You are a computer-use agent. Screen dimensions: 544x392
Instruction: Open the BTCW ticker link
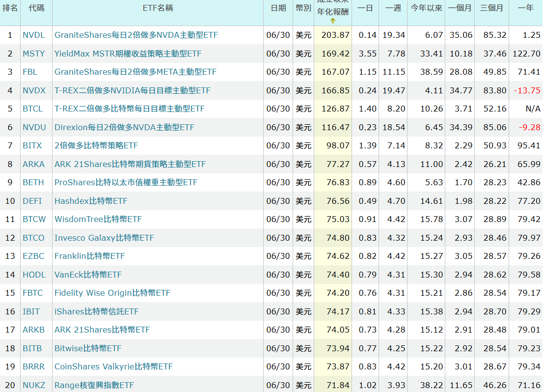34,219
